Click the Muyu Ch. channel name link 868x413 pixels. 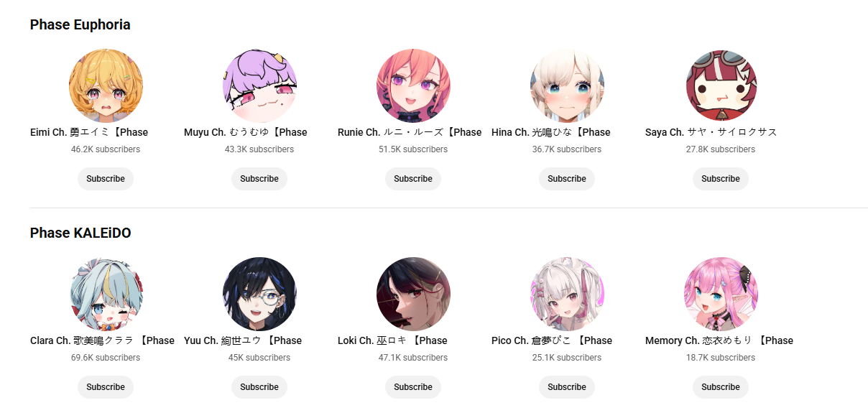pos(246,132)
